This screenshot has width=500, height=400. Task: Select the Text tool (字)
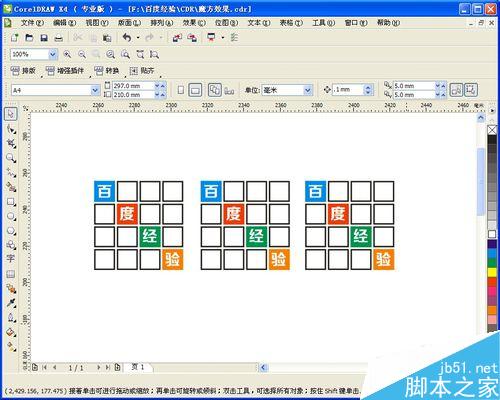(11, 259)
